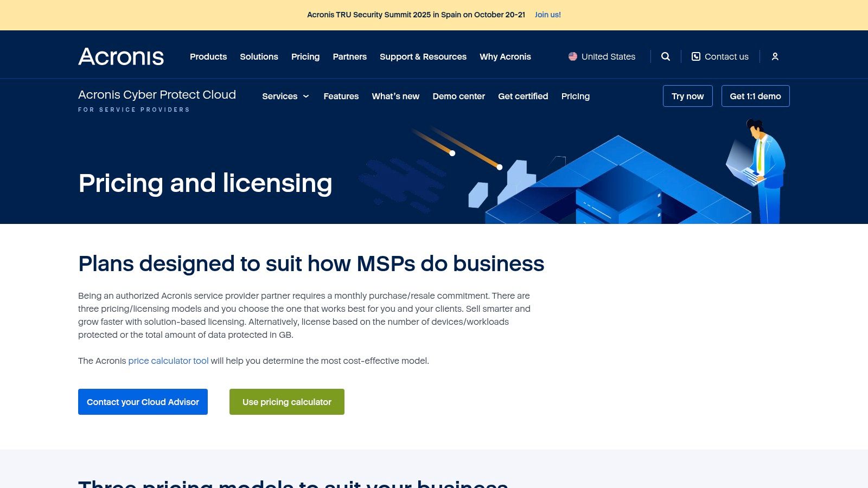868x488 pixels.
Task: Open the price calculator tool link
Action: (168, 361)
